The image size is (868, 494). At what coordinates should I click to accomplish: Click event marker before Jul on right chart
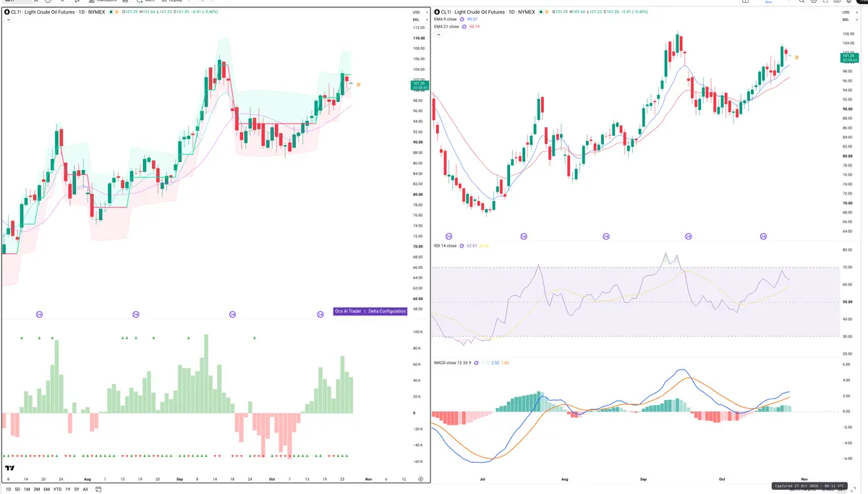448,237
